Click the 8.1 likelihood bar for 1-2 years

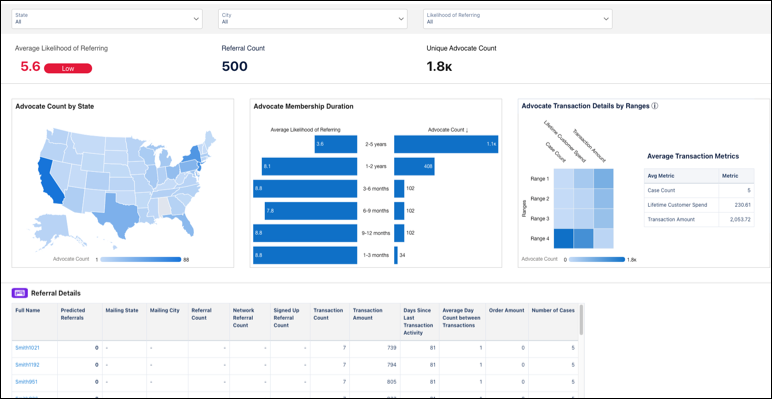(x=309, y=166)
